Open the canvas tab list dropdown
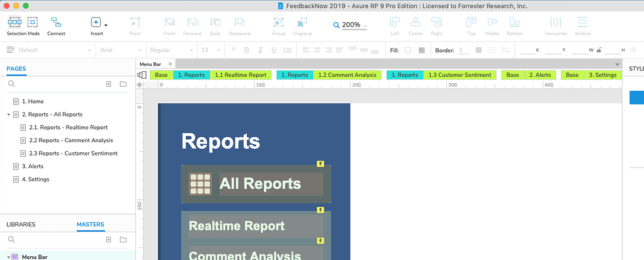The width and height of the screenshot is (644, 260). (617, 64)
